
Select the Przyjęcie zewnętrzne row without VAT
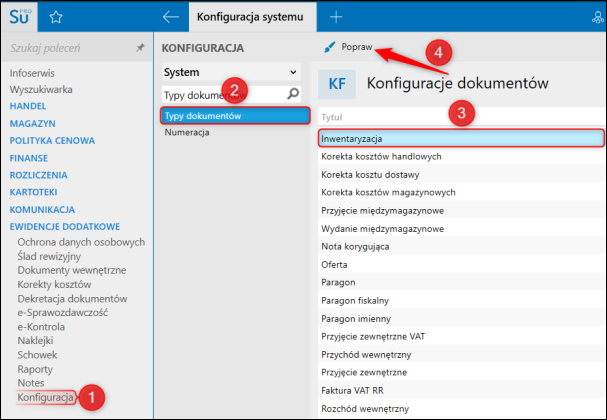(461, 372)
